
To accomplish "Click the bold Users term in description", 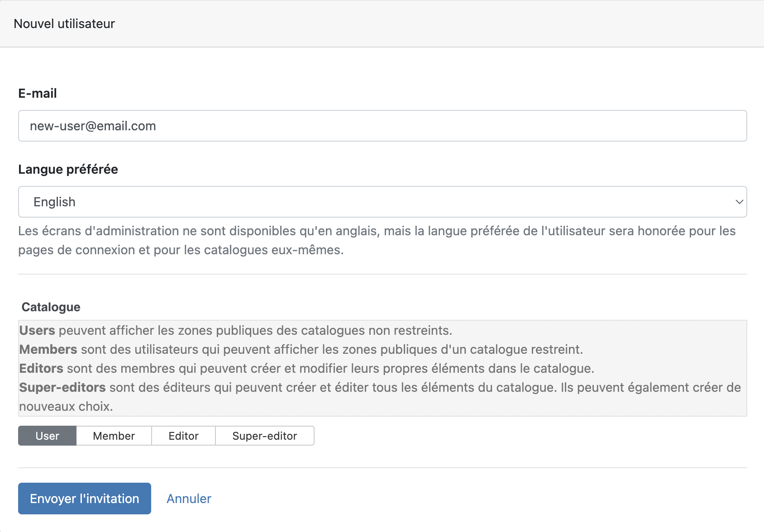I will coord(37,330).
